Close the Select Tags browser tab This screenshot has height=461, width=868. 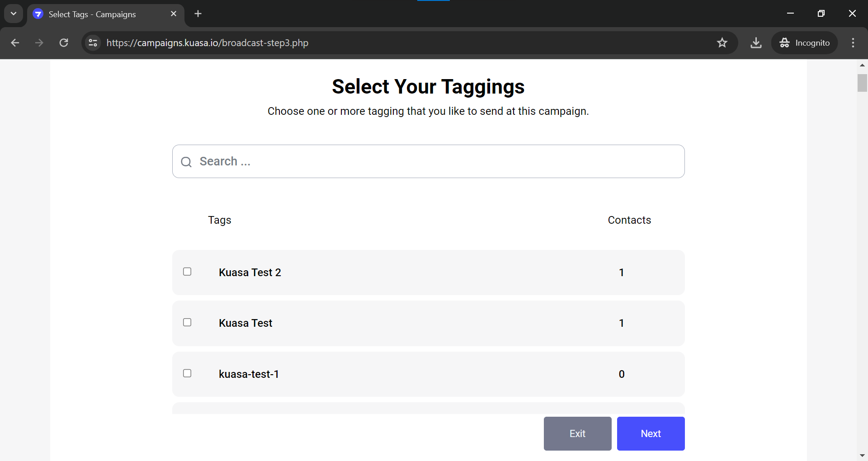tap(174, 14)
